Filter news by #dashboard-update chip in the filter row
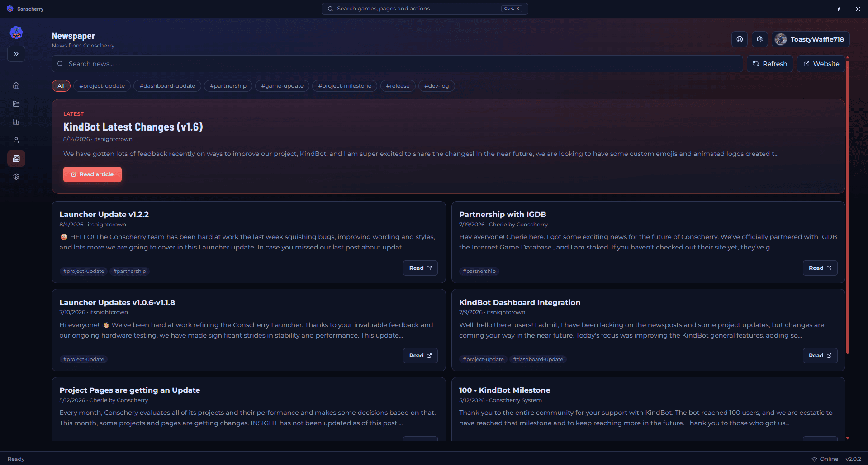This screenshot has width=868, height=465. click(x=167, y=86)
